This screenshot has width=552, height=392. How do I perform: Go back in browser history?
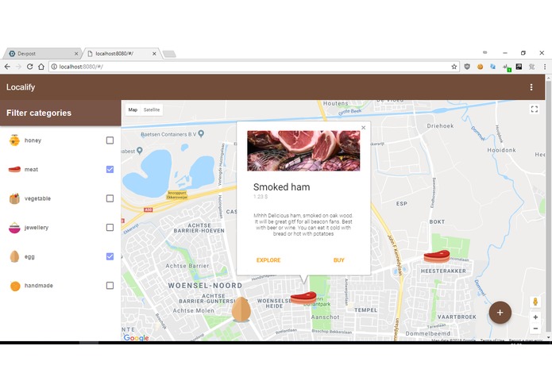7,67
